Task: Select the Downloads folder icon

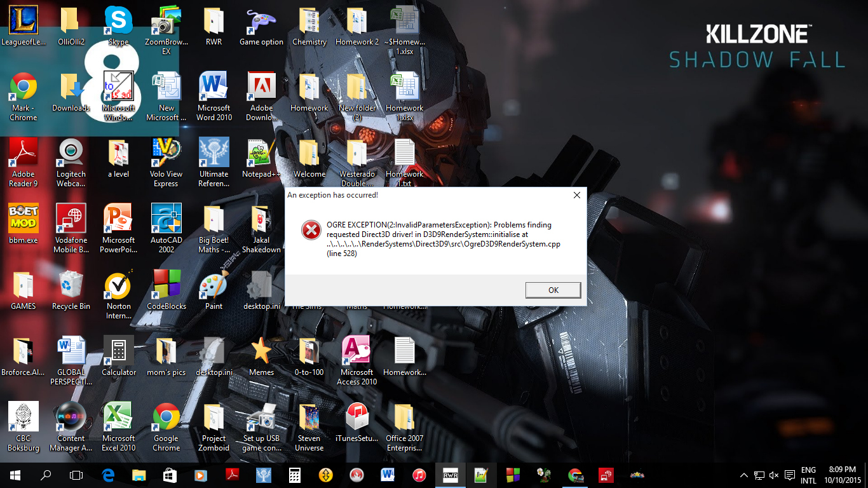Action: pyautogui.click(x=71, y=93)
